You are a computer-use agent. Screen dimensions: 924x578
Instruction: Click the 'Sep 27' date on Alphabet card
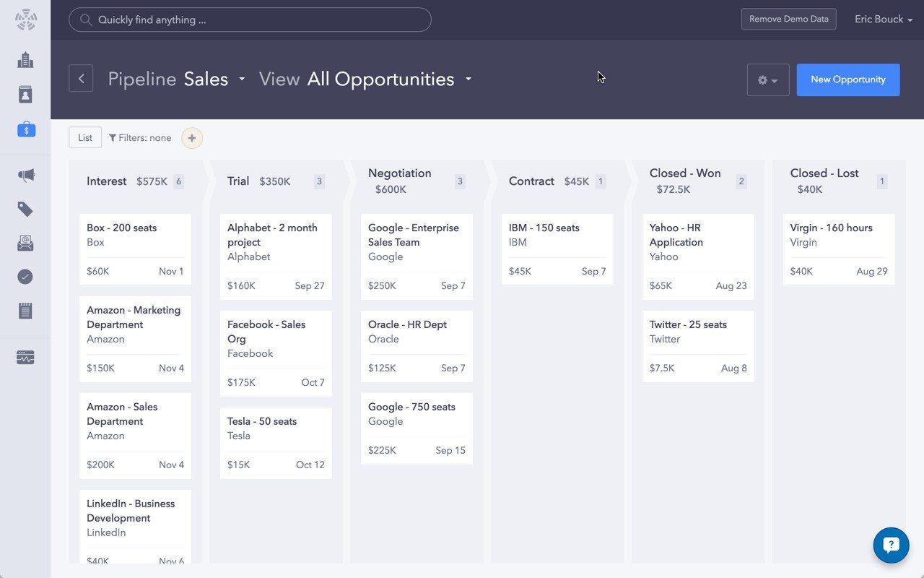[x=310, y=286]
